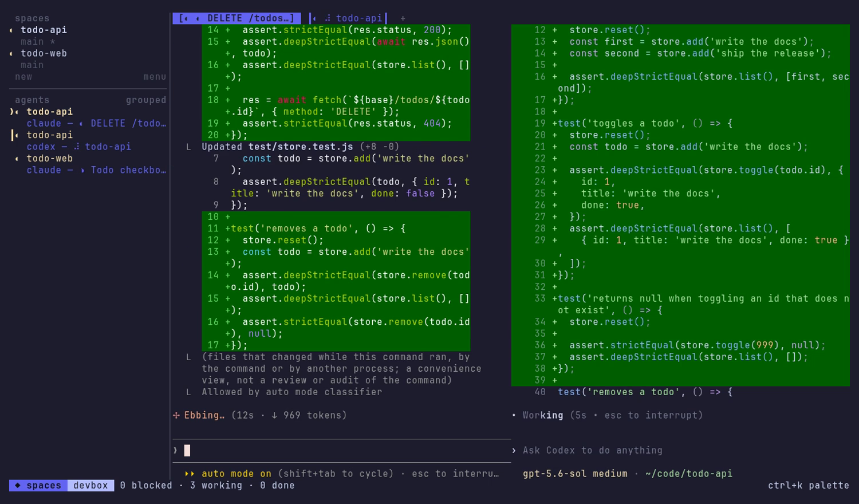Toggle the grouped agents view
The image size is (859, 504).
(x=146, y=100)
